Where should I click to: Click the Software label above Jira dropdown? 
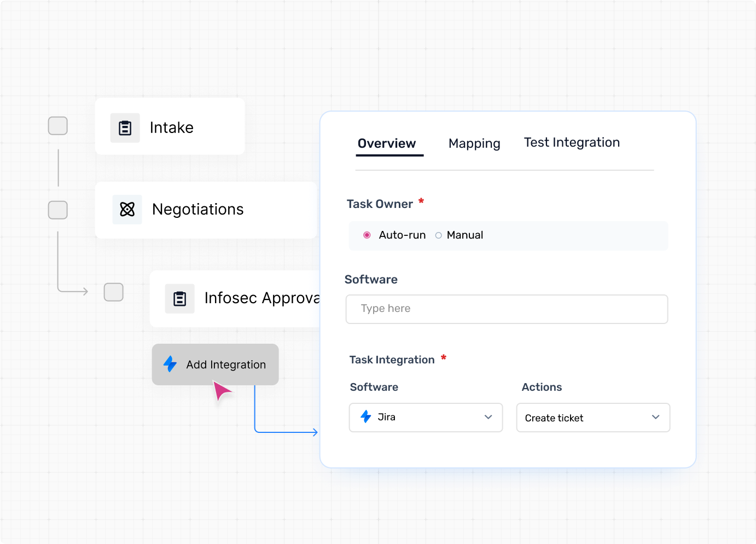374,387
